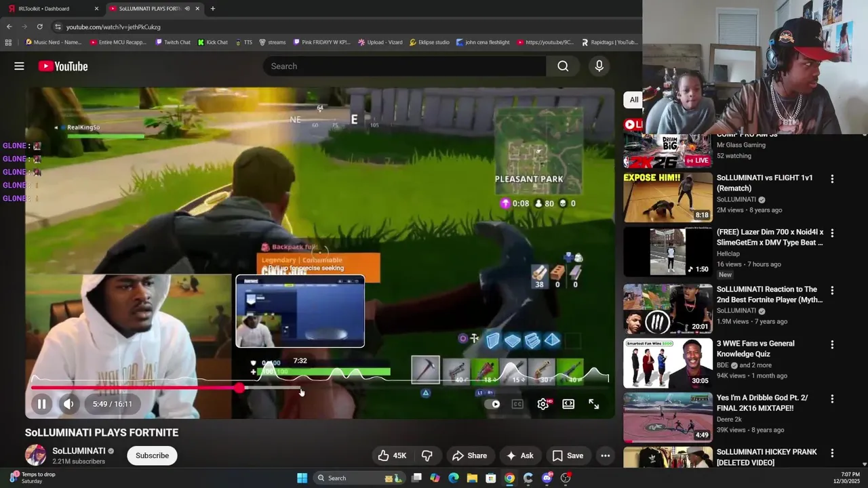Open Twitch Chat bookmark
The image size is (868, 488).
(173, 42)
